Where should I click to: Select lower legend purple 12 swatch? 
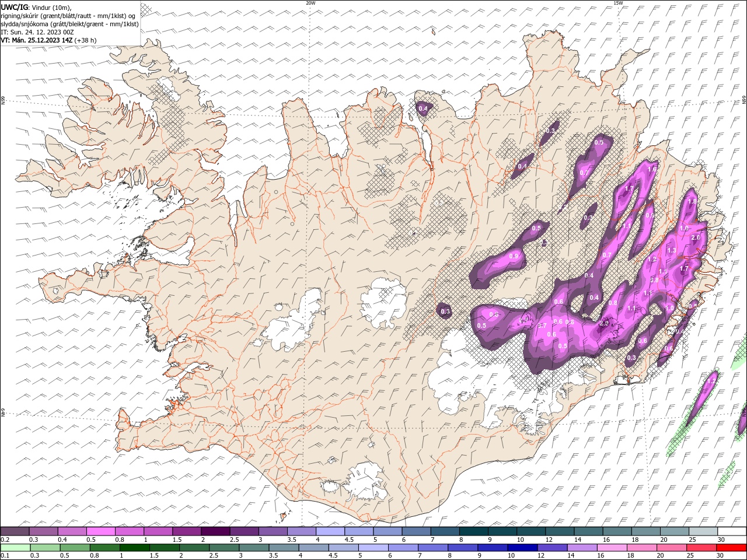pyautogui.click(x=553, y=548)
